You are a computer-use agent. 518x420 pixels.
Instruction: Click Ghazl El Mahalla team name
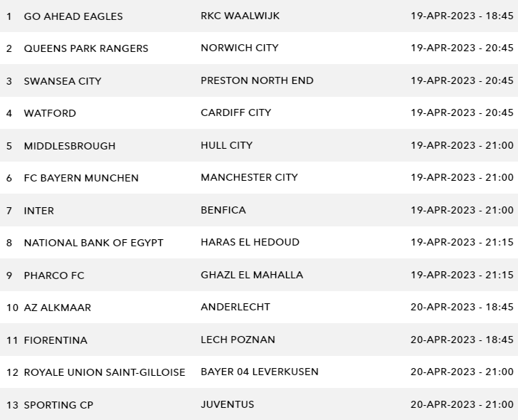(252, 275)
